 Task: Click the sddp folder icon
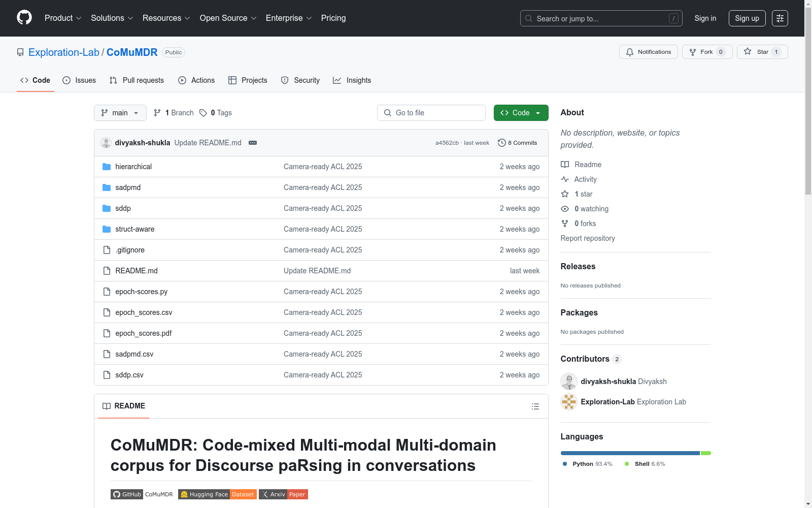[x=107, y=208]
